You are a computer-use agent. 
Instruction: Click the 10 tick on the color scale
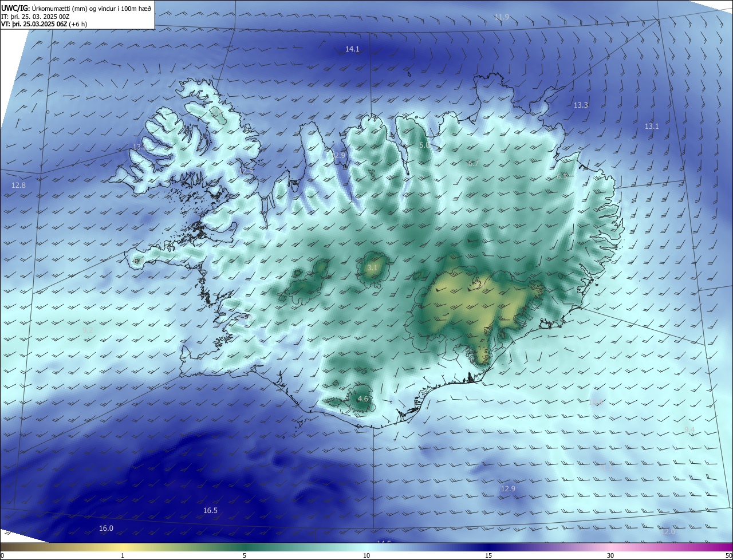click(366, 555)
